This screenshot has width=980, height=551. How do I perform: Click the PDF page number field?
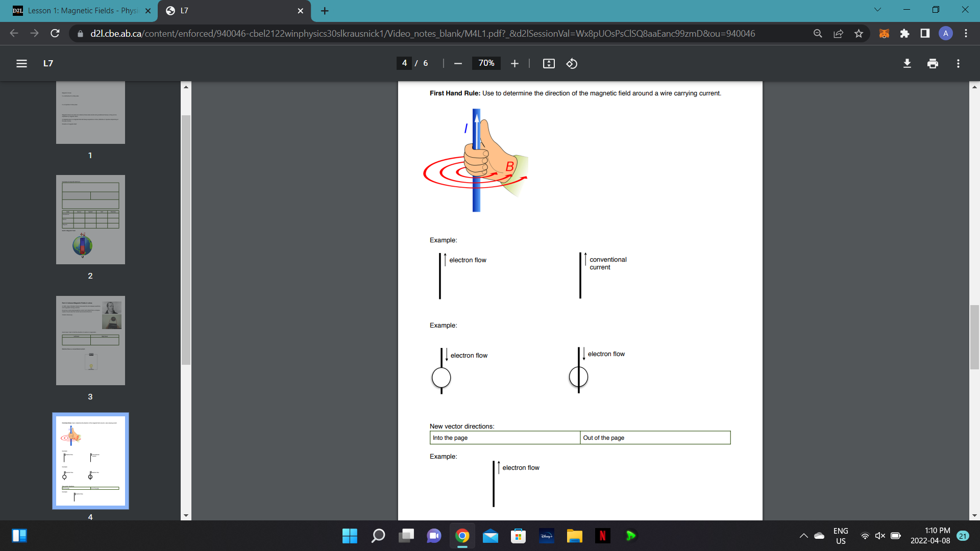(x=404, y=63)
